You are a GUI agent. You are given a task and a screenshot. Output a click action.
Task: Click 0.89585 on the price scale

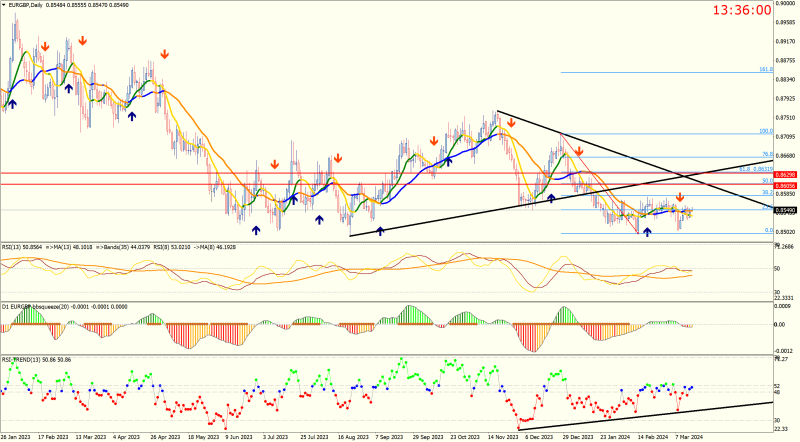pyautogui.click(x=785, y=22)
